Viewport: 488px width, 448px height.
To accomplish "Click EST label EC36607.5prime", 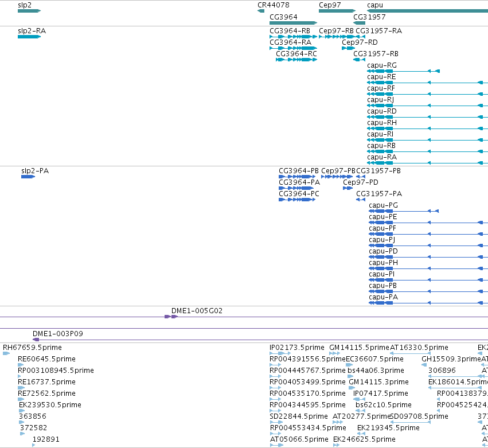I will click(x=374, y=359).
